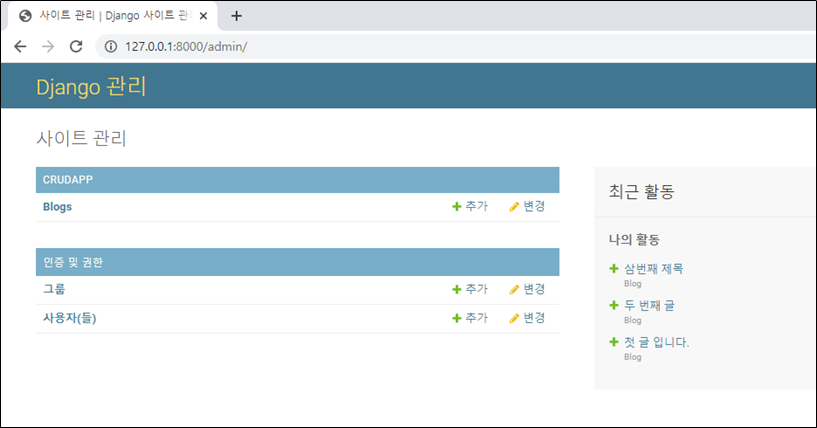Open the 인증 및 권한 section header

(73, 262)
